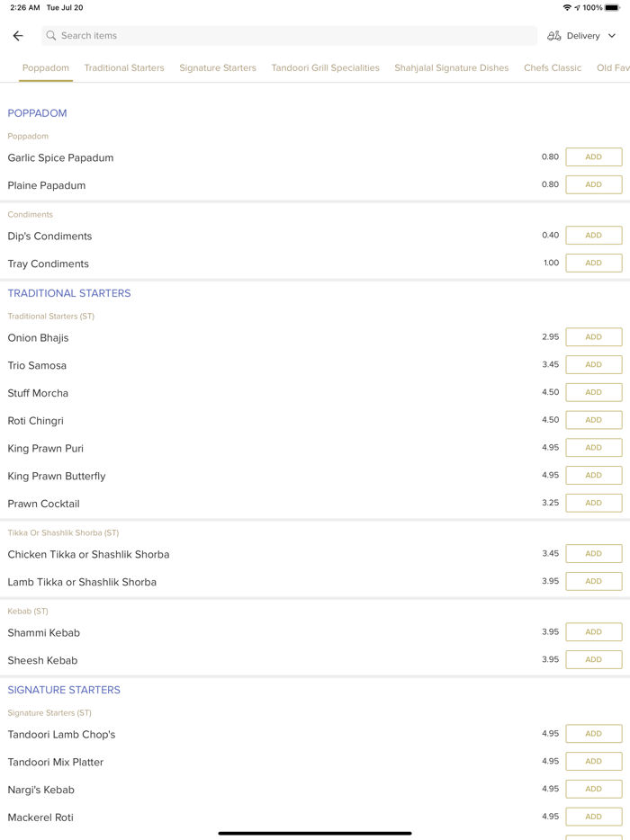This screenshot has width=630, height=840.
Task: Switch to Traditional Starters tab
Action: coord(124,67)
